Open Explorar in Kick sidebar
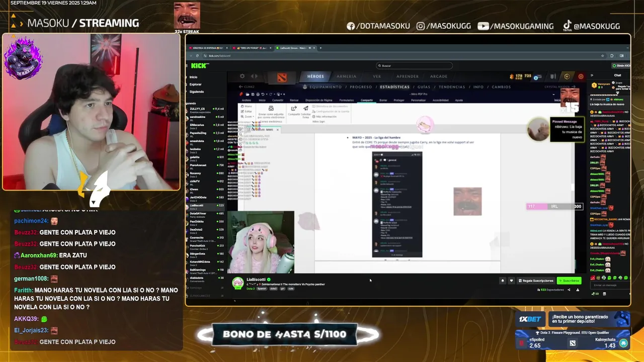644x362 pixels. [195, 84]
